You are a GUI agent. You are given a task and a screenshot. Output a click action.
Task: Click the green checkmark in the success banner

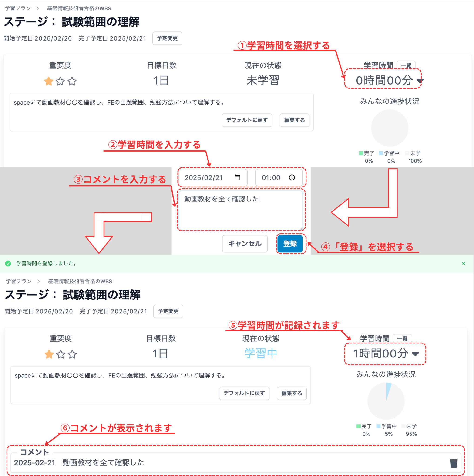(8, 263)
